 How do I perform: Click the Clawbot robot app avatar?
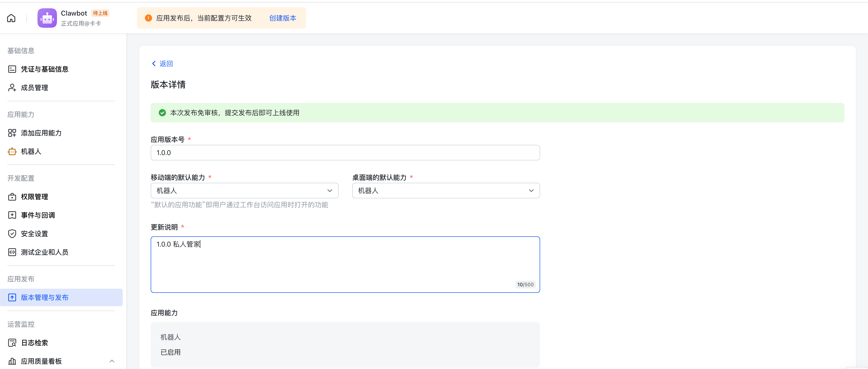[x=47, y=18]
